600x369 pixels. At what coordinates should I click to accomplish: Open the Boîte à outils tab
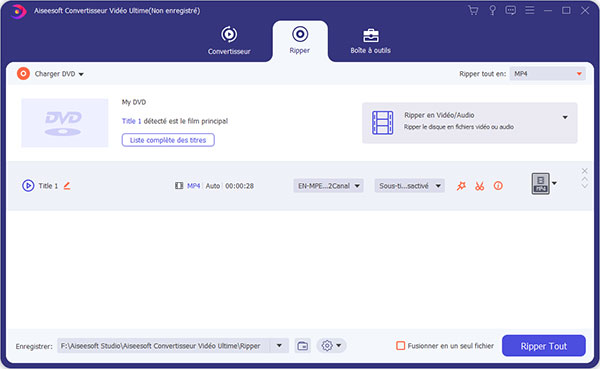tap(370, 41)
